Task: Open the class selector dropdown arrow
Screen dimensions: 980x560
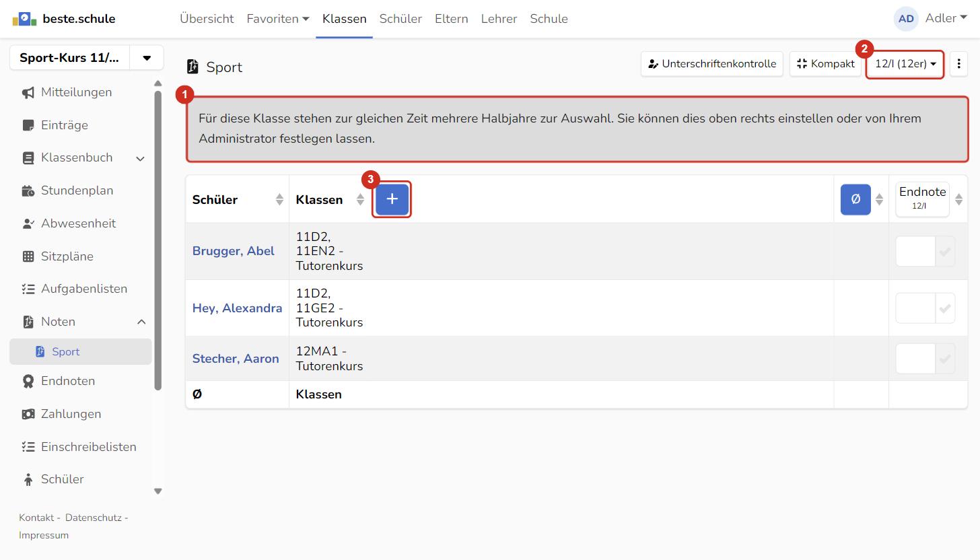Action: click(147, 58)
